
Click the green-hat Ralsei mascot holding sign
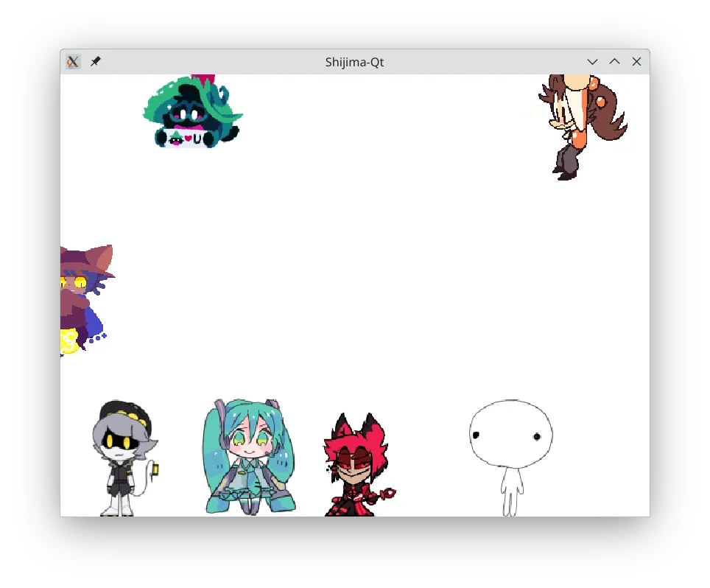192,111
